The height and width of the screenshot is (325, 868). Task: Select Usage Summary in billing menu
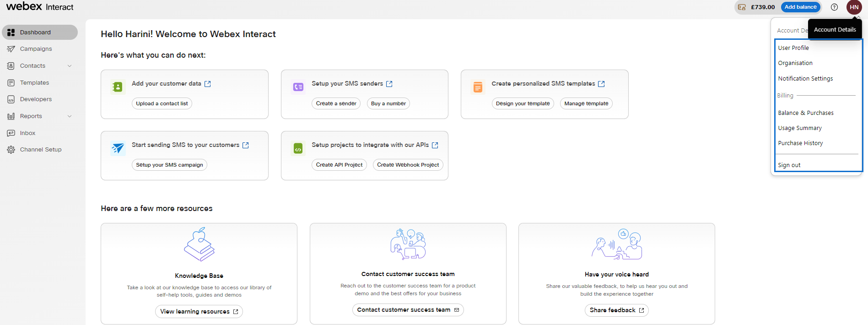[x=800, y=128]
